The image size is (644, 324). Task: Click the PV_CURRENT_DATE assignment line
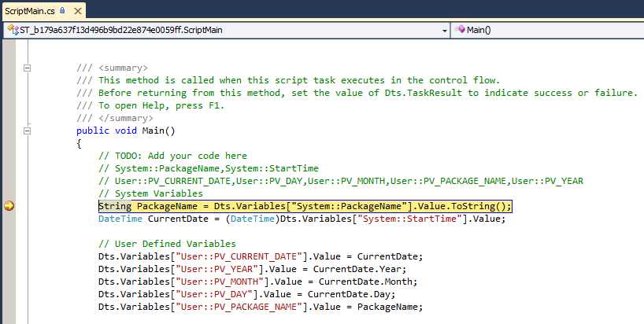tap(261, 256)
